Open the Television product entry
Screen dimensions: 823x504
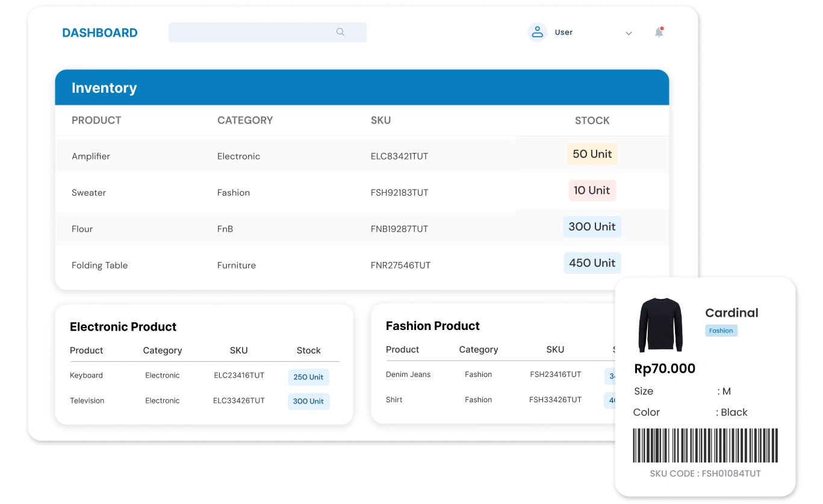coord(87,400)
